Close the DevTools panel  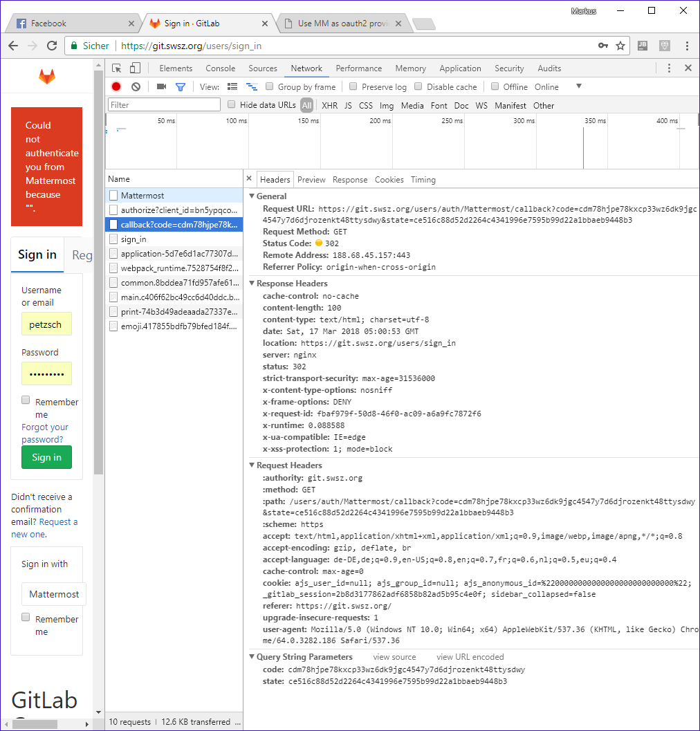point(688,68)
